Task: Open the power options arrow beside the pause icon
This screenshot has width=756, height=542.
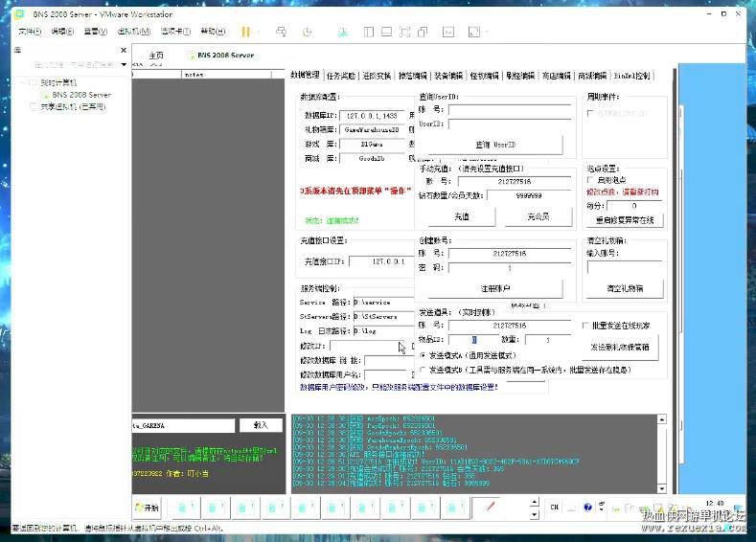Action: 259,32
